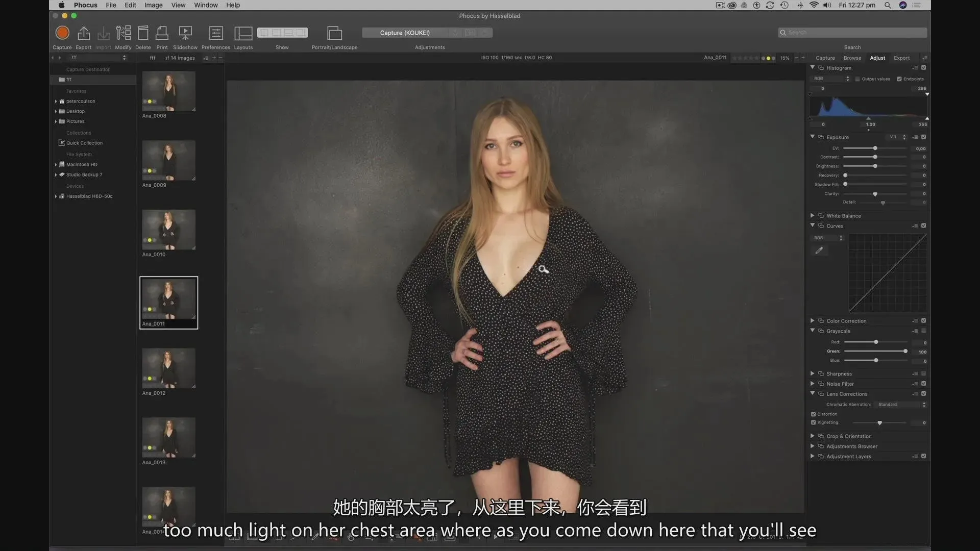This screenshot has height=551, width=980.
Task: Select the curve eyedropper picker tool
Action: click(x=819, y=251)
